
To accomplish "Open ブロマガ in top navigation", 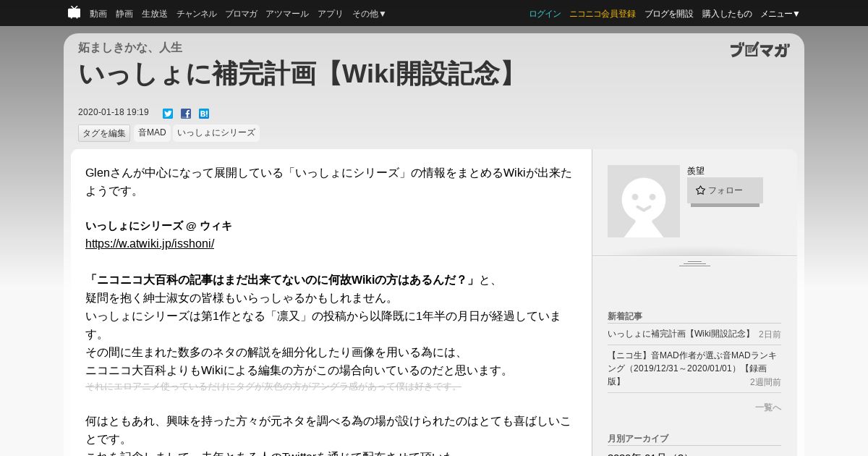I will point(241,14).
